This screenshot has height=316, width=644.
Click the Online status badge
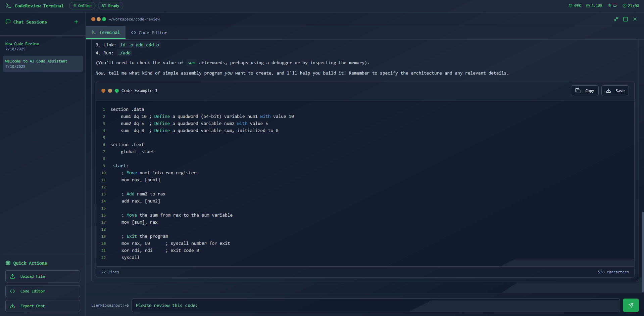pos(82,6)
